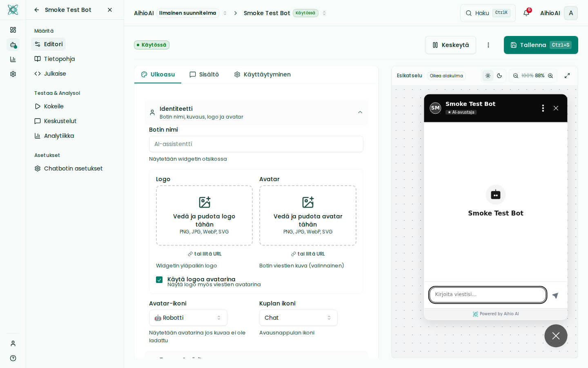The image size is (588, 368).
Task: Open the notifications bell
Action: [526, 13]
